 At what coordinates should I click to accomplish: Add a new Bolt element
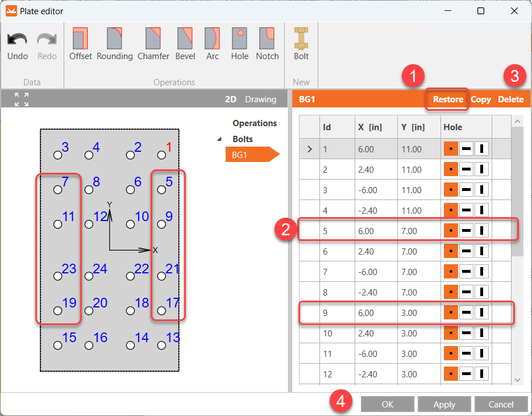tap(301, 43)
